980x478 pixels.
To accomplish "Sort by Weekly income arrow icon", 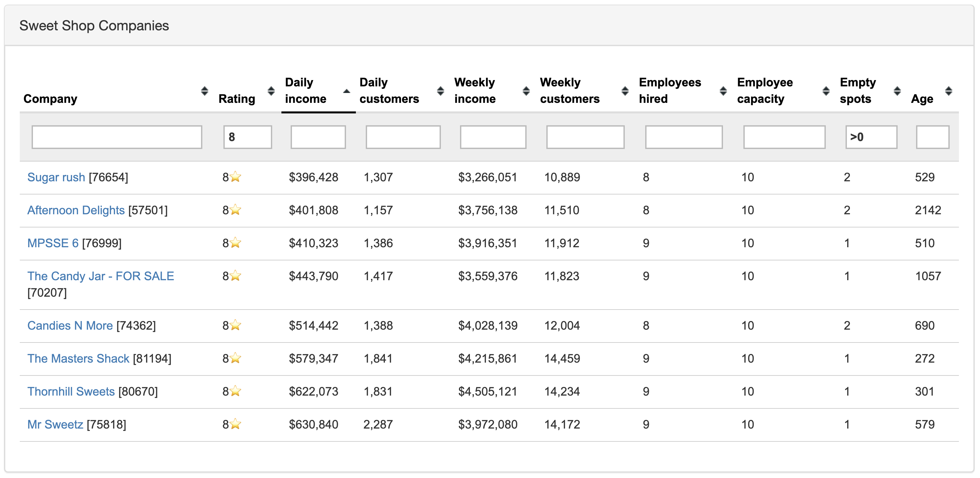I will [526, 91].
